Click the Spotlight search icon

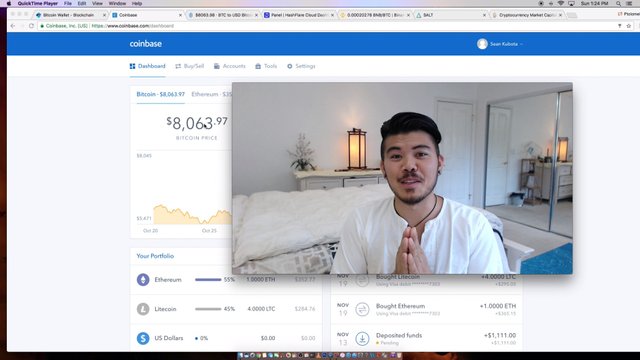click(x=619, y=3)
